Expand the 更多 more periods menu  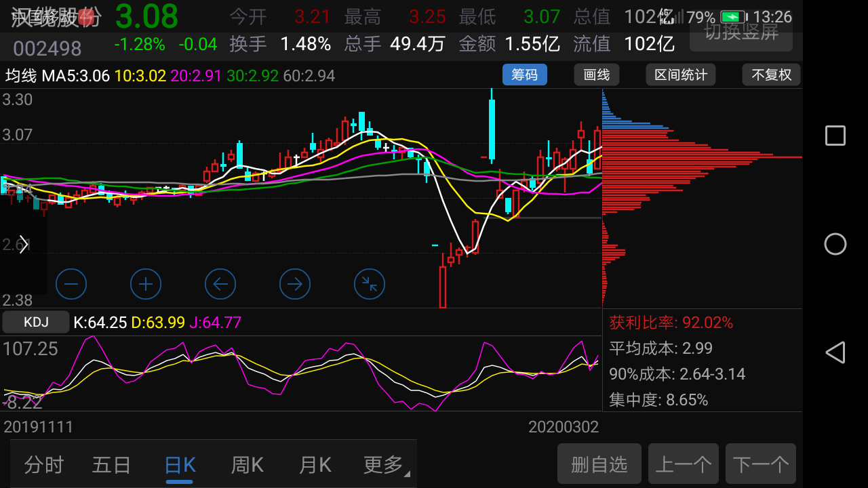pos(387,465)
